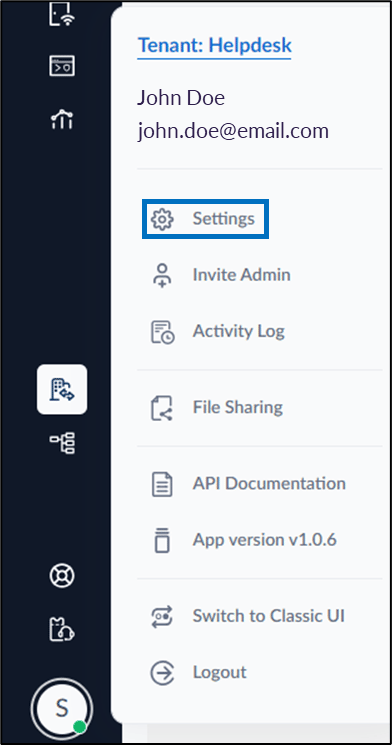This screenshot has height=745, width=392.
Task: Click the user avatar labeled S
Action: pyautogui.click(x=62, y=708)
